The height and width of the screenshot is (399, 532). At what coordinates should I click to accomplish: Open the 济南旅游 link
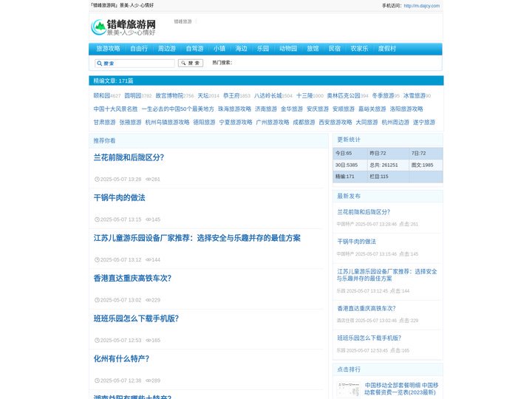click(x=266, y=109)
